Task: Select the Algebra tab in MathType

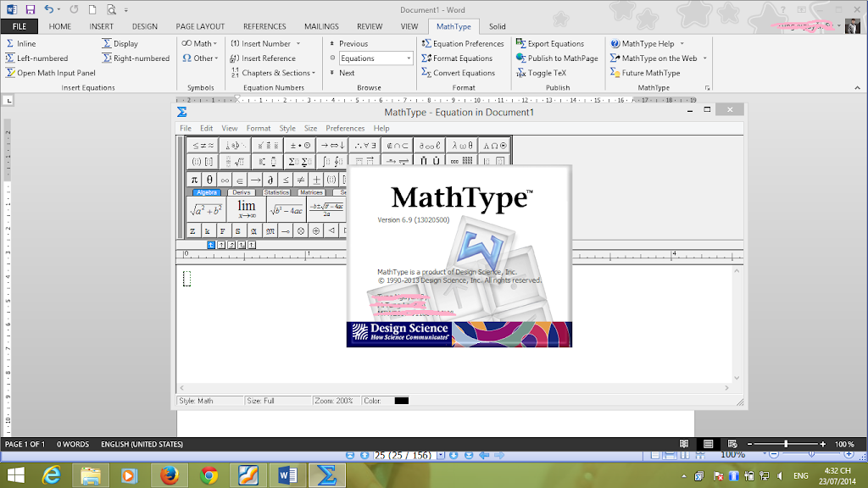Action: click(207, 192)
